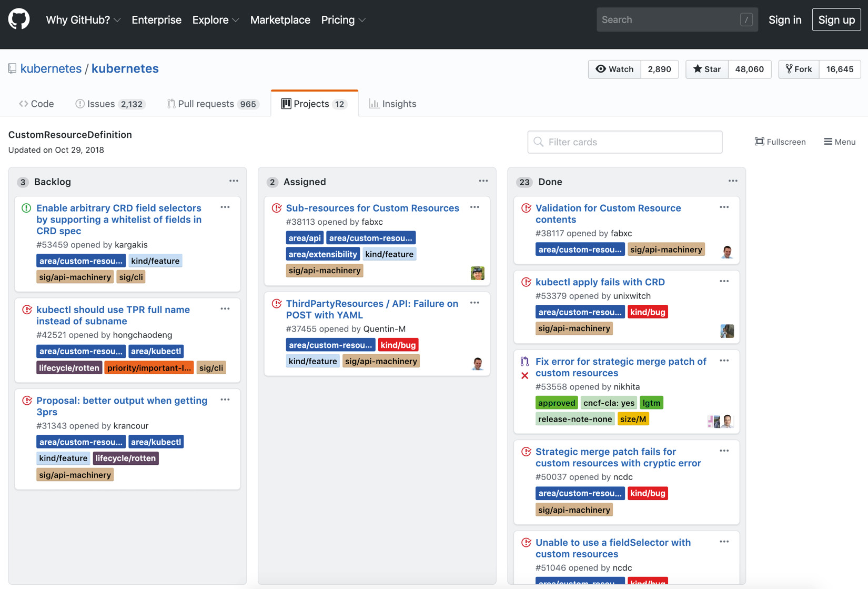
Task: Click the open issue icon on Enable arbitrary CRD card
Action: pyautogui.click(x=26, y=208)
